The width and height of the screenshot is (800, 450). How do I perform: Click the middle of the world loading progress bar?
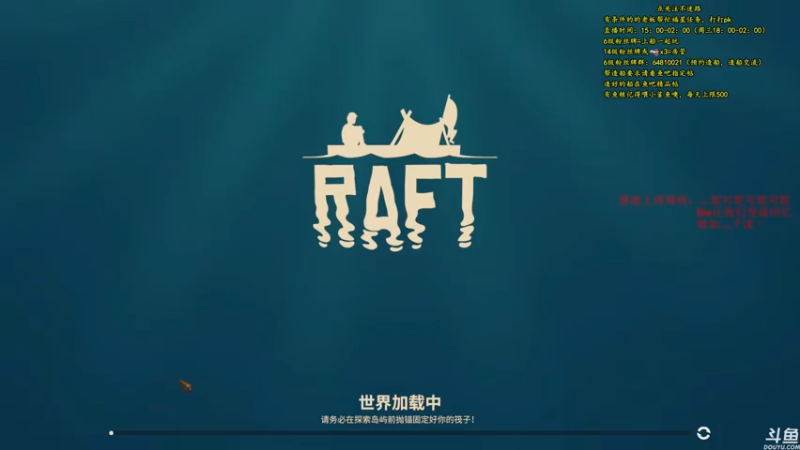pos(399,433)
